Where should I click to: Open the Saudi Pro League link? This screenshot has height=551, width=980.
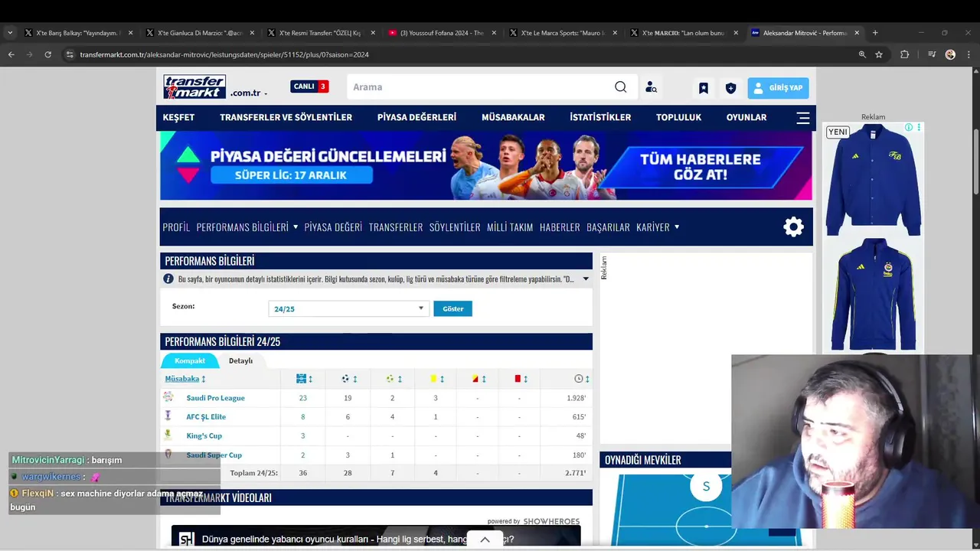pos(216,398)
